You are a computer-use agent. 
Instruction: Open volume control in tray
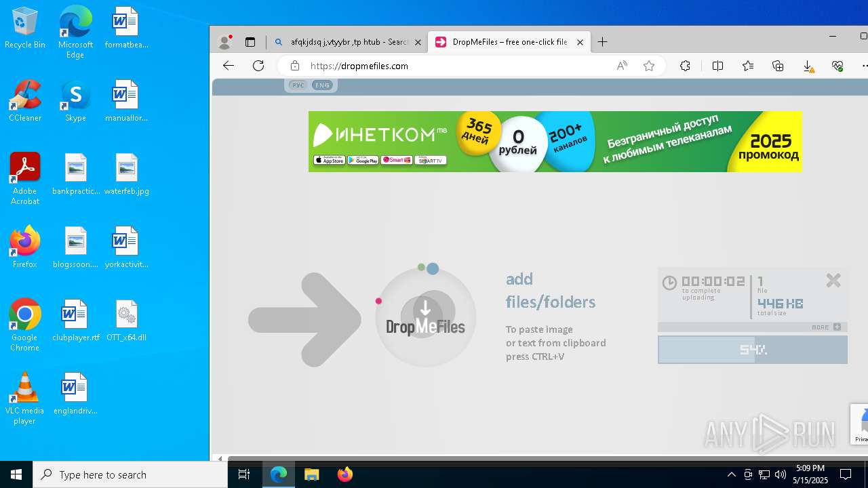(x=781, y=474)
